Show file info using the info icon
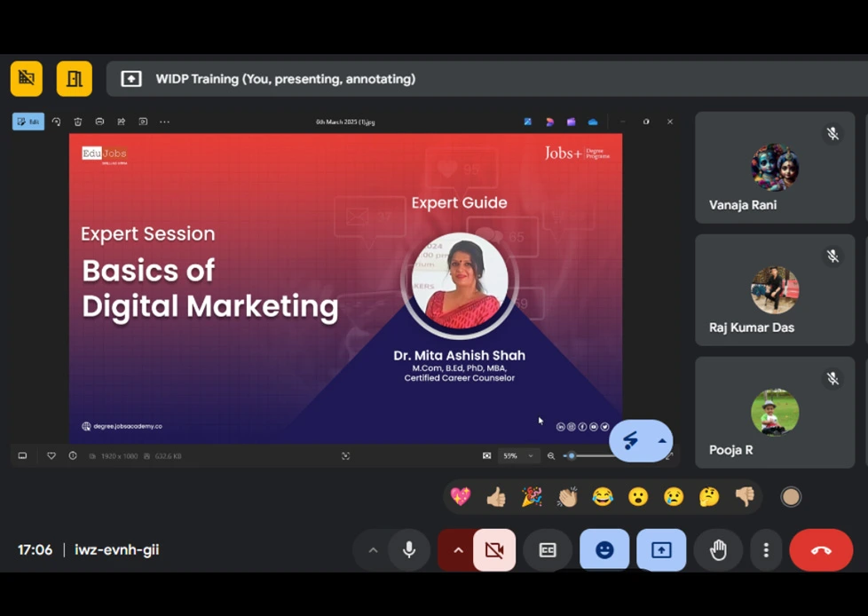This screenshot has height=616, width=868. (x=73, y=456)
